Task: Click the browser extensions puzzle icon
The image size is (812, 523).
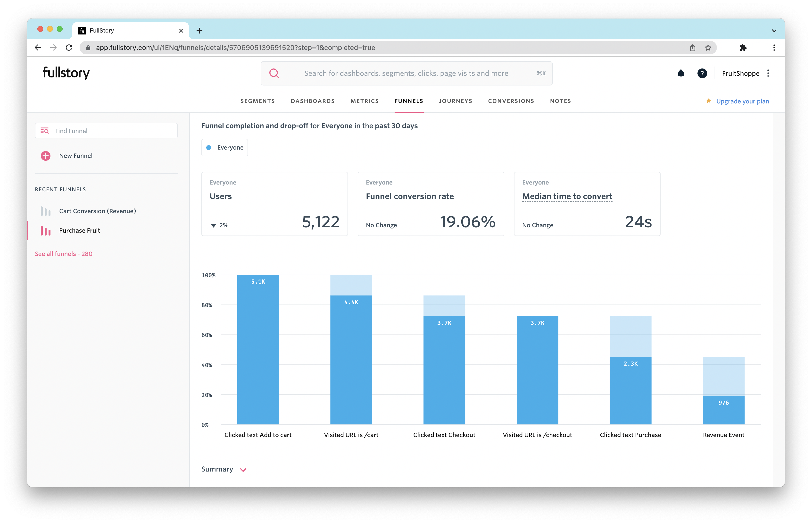Action: pos(743,48)
